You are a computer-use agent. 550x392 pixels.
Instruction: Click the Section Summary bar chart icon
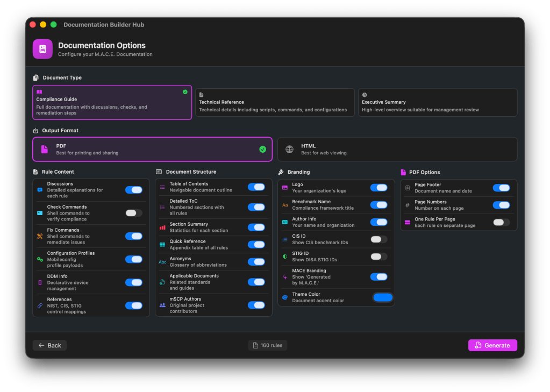tap(162, 227)
